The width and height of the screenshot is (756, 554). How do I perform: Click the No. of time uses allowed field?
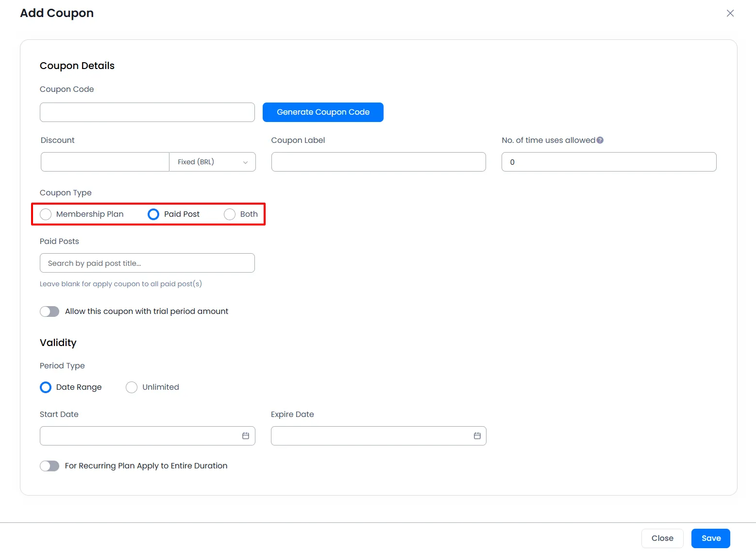608,162
